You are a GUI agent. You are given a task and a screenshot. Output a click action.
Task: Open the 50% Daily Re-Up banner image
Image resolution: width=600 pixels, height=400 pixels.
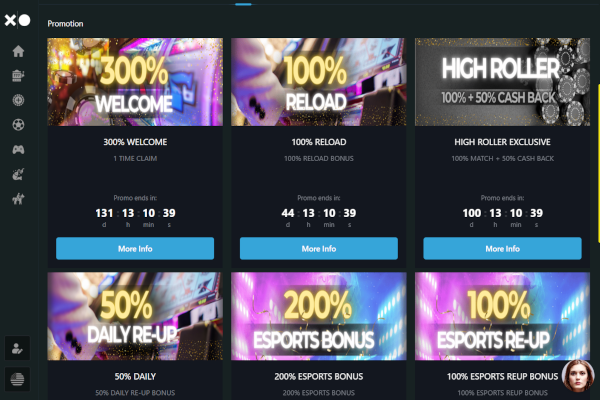click(x=135, y=316)
